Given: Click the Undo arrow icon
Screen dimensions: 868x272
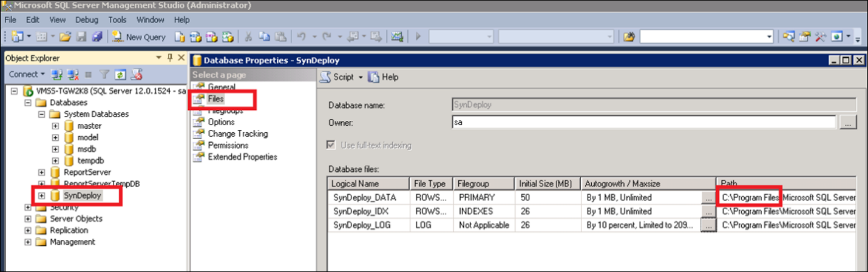Looking at the screenshot, I should coord(302,36).
